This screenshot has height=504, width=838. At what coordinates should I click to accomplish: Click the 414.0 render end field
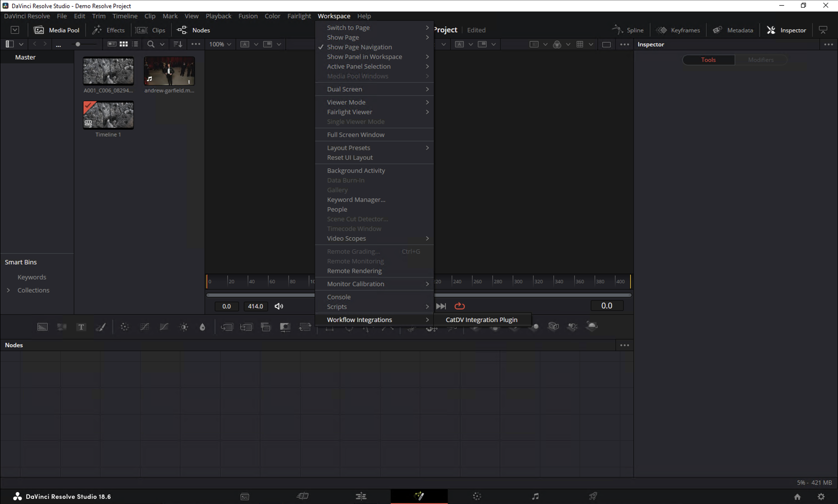pos(255,306)
